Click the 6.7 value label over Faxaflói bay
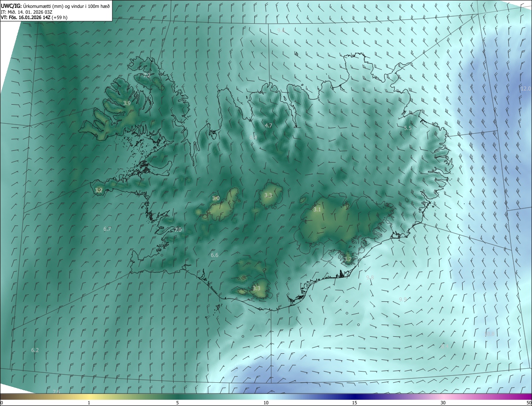Viewport: 532px width, 406px height. (x=107, y=229)
